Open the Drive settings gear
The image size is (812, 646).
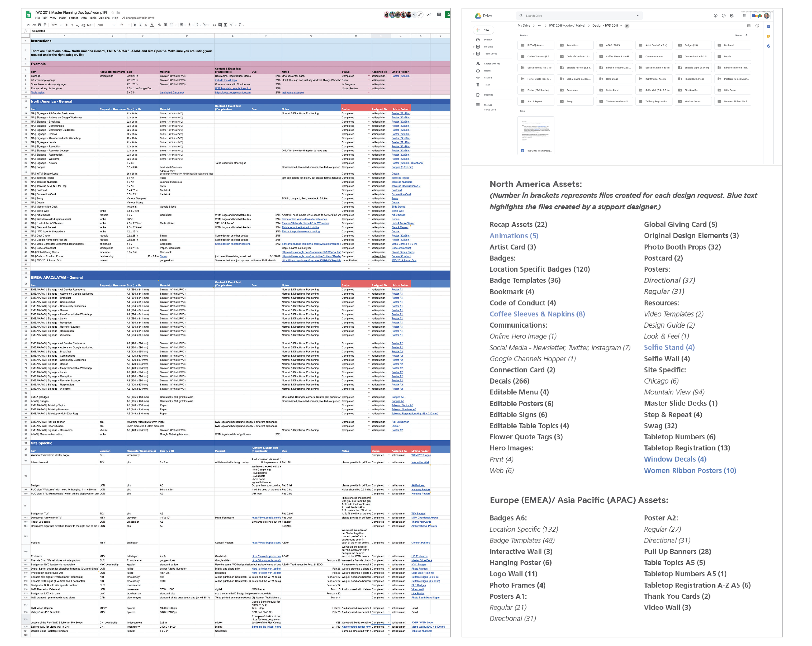pyautogui.click(x=732, y=16)
